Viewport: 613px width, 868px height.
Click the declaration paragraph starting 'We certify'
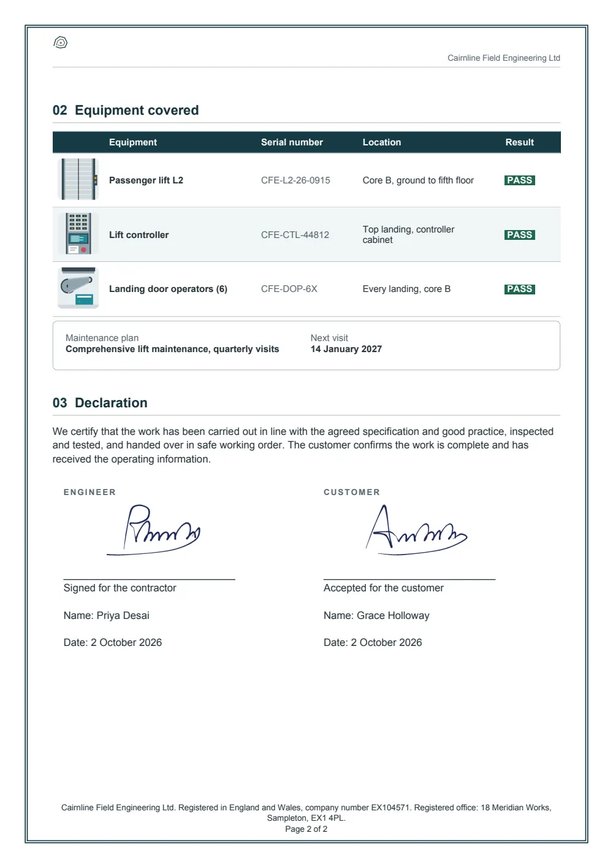[303, 445]
